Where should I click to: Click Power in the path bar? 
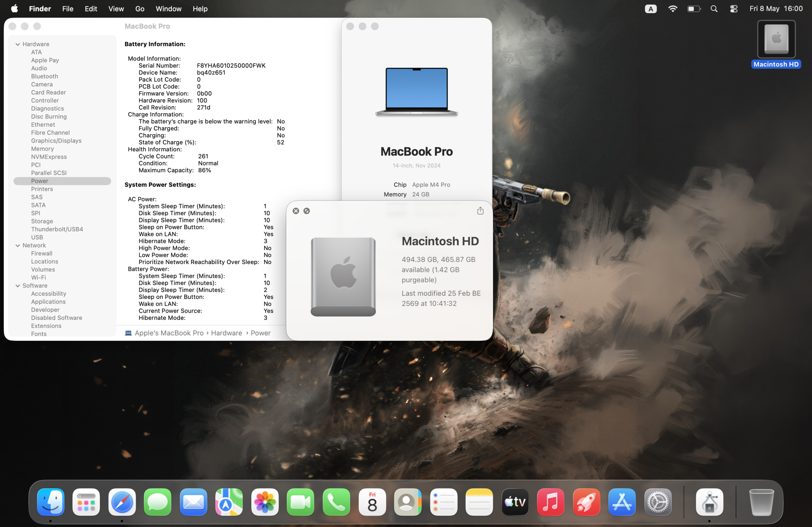[261, 333]
